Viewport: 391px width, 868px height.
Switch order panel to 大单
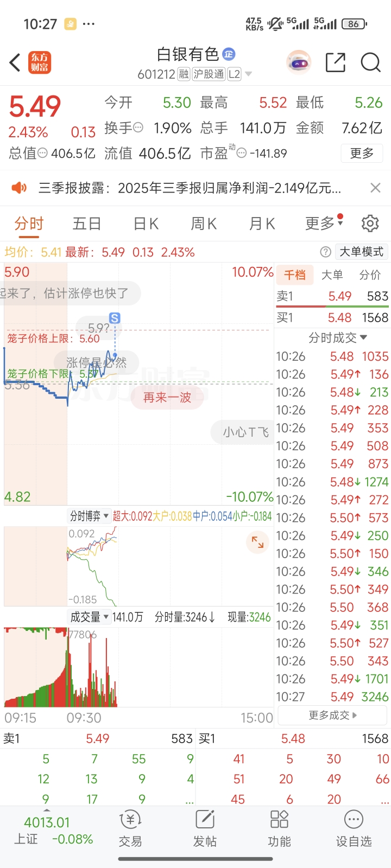[x=332, y=275]
